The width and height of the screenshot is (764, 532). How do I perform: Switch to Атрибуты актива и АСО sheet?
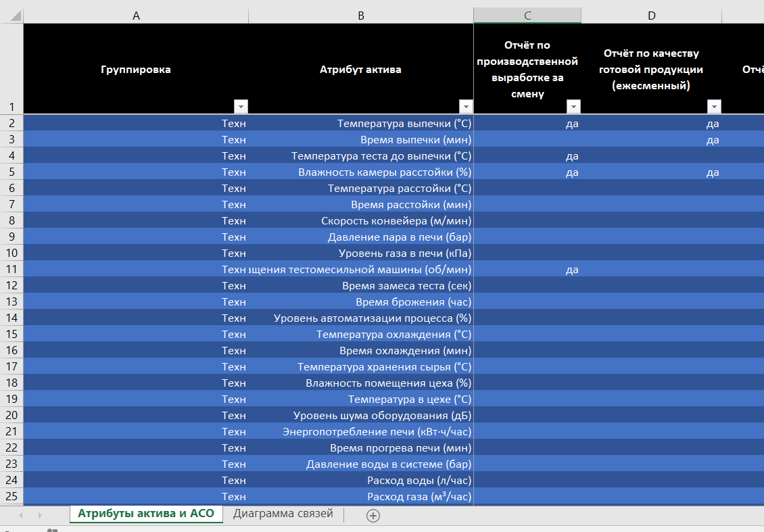[145, 514]
